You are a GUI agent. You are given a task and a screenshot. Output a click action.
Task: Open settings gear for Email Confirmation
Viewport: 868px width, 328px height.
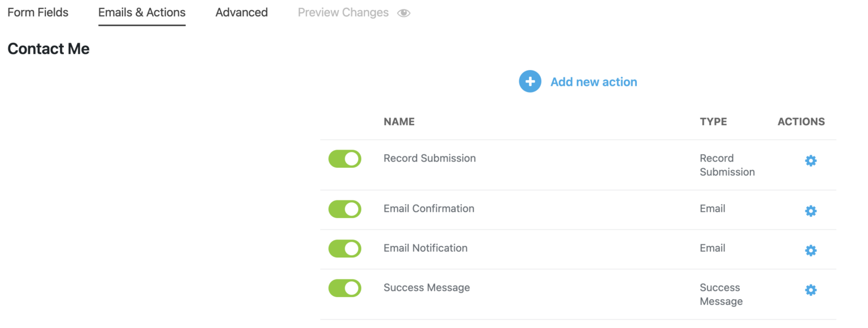(811, 211)
